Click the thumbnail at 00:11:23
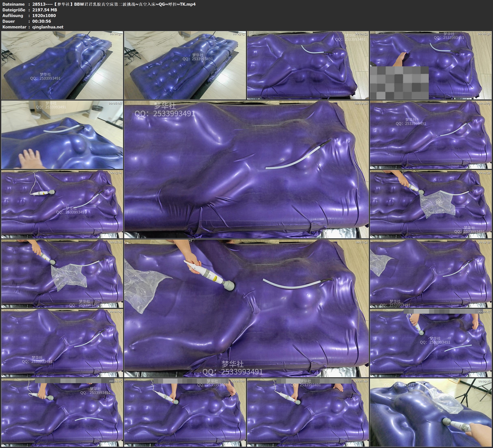Screen dimensions: 493x448 tap(431, 134)
